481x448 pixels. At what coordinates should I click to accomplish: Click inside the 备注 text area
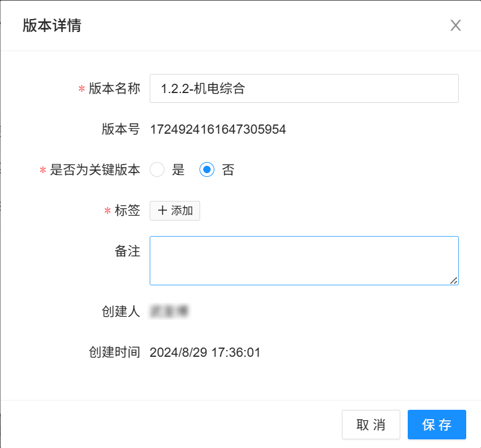coord(304,261)
